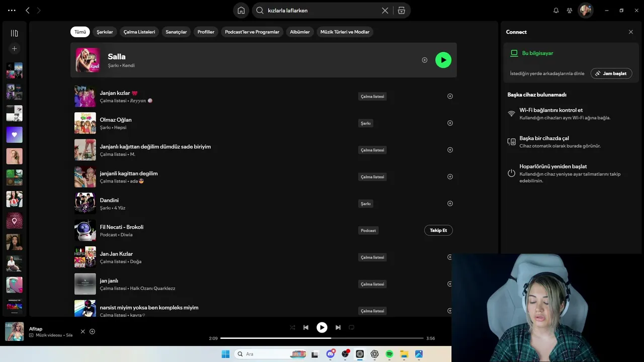Open the three-dots app menu
The image size is (644, 362).
[x=12, y=10]
